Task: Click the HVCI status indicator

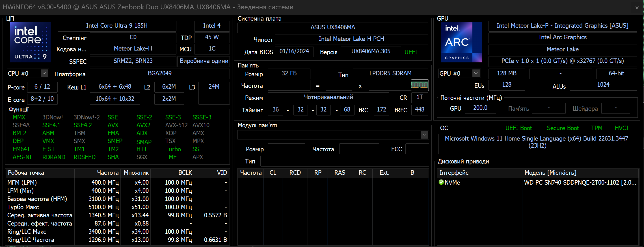Action: [x=621, y=128]
